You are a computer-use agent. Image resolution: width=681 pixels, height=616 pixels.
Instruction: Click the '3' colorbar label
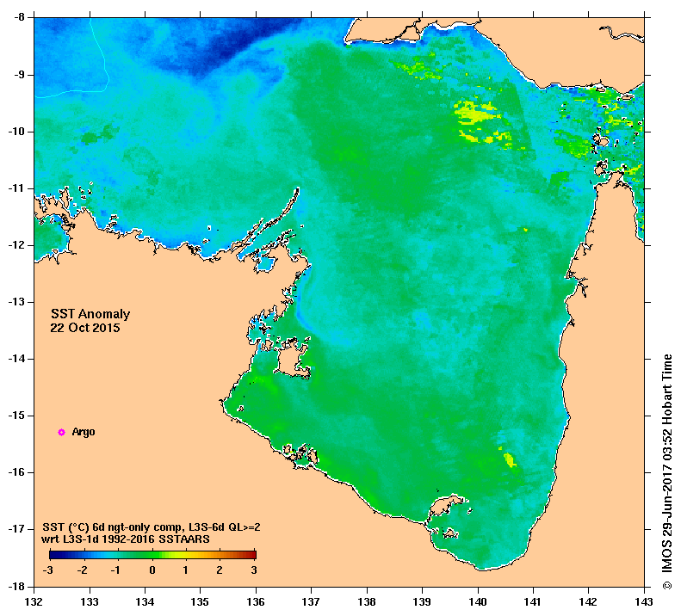pos(254,570)
